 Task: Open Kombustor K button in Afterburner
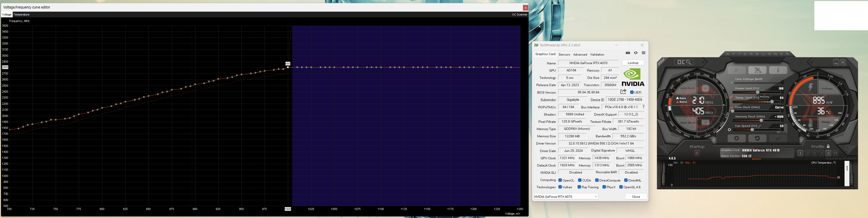[x=736, y=70]
